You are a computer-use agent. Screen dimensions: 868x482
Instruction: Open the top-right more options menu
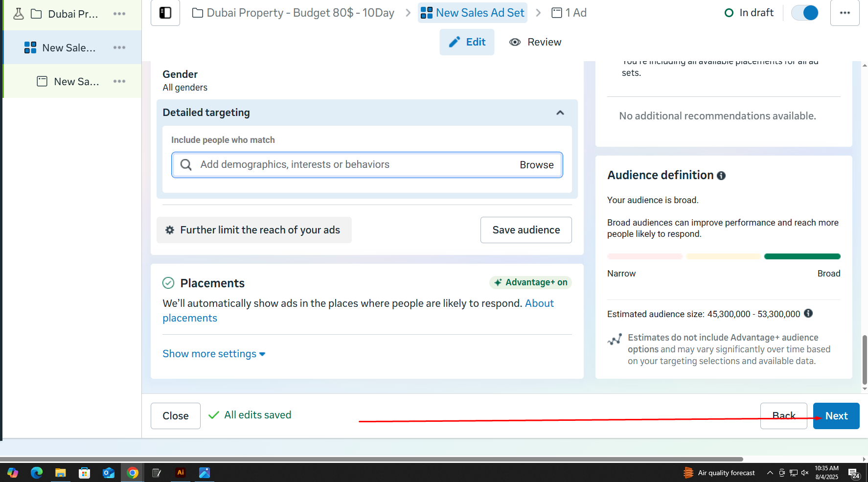tap(845, 13)
